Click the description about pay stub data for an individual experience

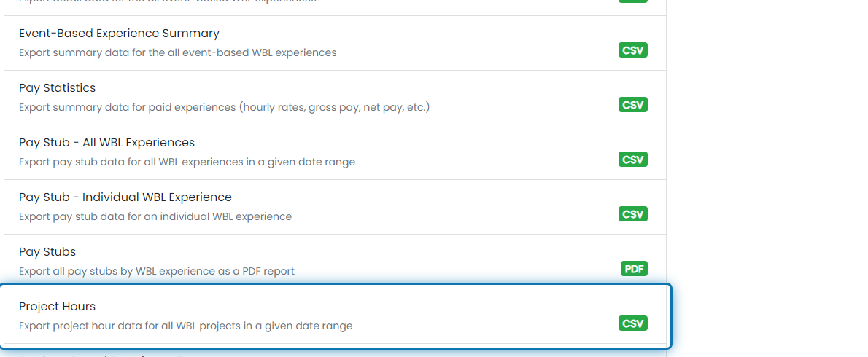click(155, 216)
